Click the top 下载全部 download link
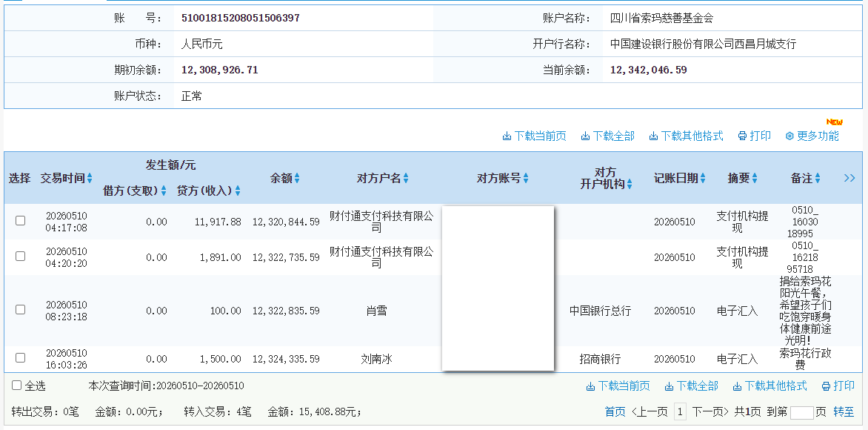Image resolution: width=868 pixels, height=430 pixels. (608, 136)
